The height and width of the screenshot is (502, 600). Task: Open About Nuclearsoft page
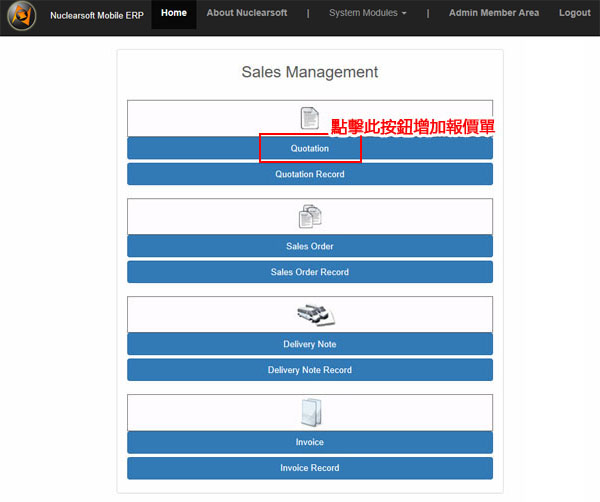(x=247, y=13)
